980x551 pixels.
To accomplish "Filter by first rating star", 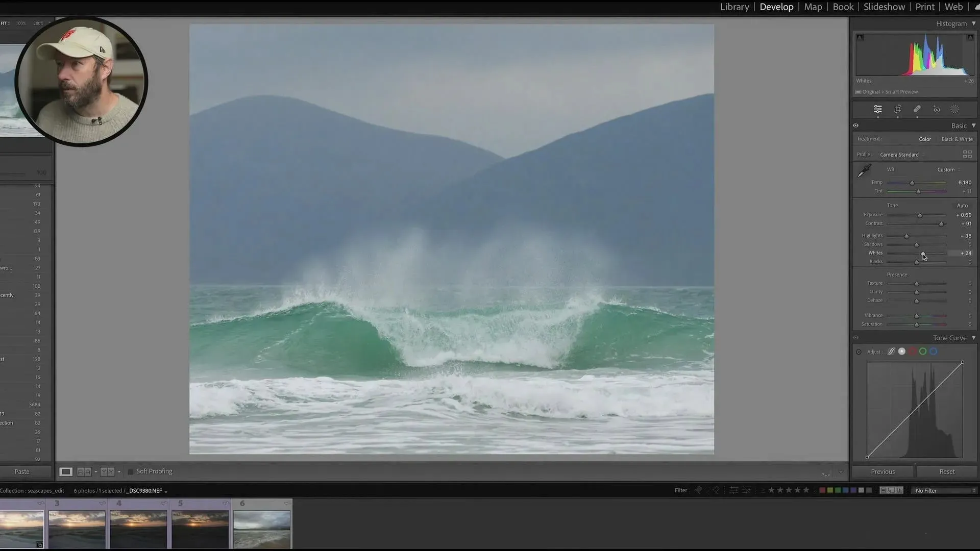I will point(771,490).
